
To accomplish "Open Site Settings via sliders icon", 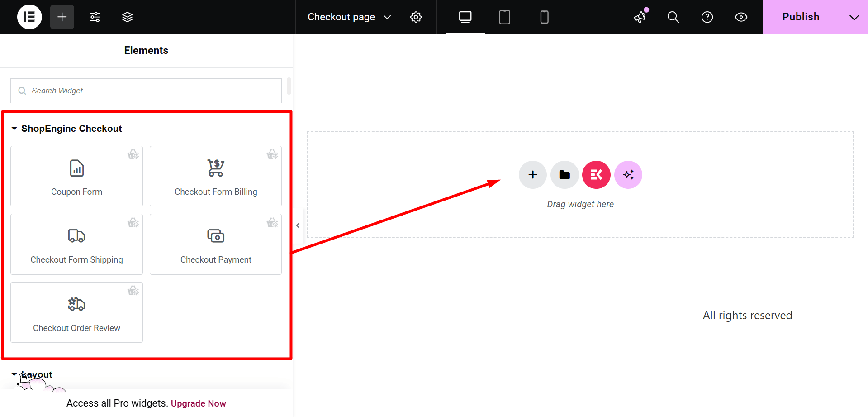I will tap(95, 17).
